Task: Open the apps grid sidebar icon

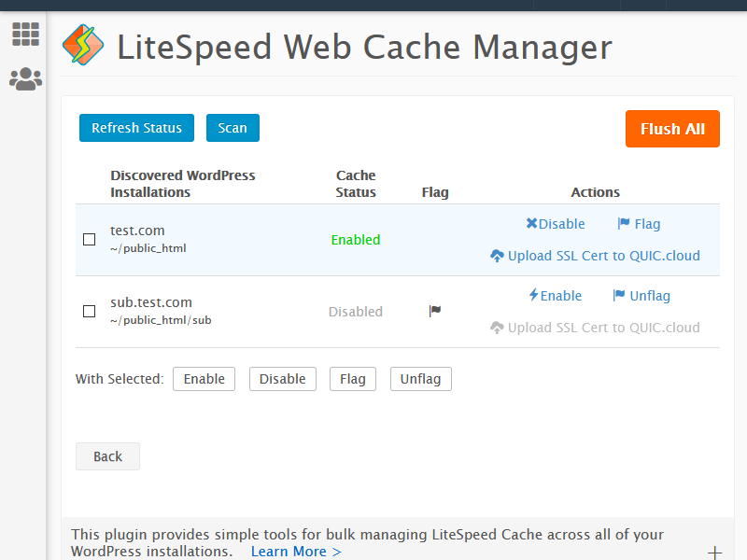Action: pos(25,35)
